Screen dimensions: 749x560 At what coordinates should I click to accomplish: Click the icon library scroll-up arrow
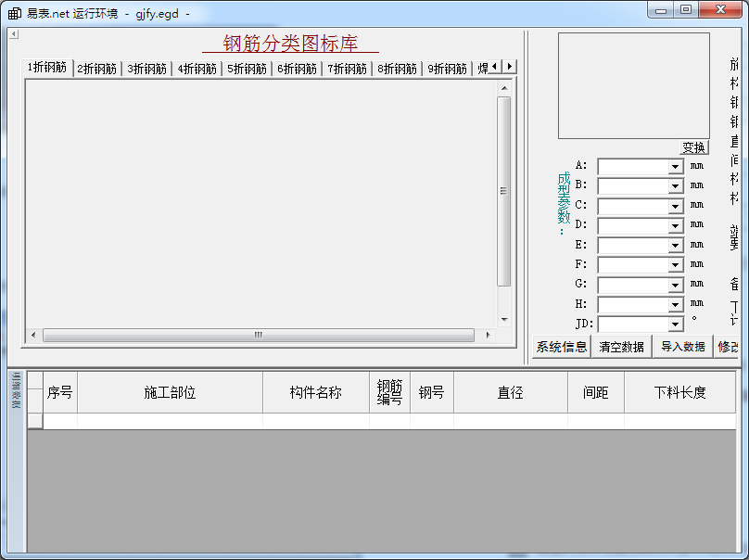pyautogui.click(x=504, y=88)
